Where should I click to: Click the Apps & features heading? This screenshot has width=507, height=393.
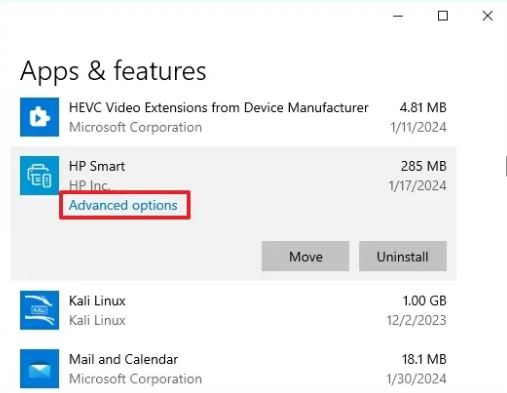pyautogui.click(x=113, y=71)
